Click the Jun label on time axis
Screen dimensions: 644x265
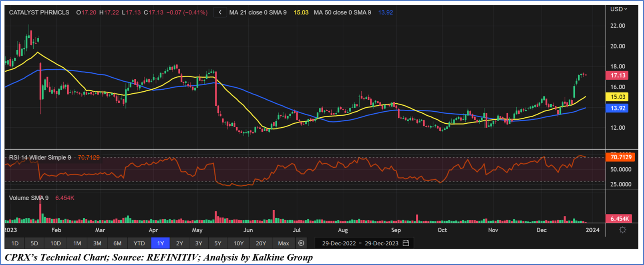(248, 230)
